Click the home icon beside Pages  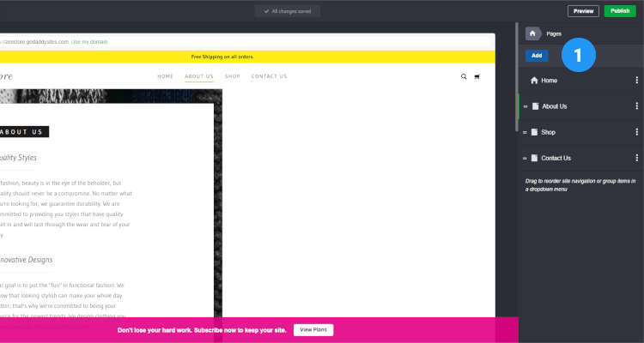[x=532, y=33]
